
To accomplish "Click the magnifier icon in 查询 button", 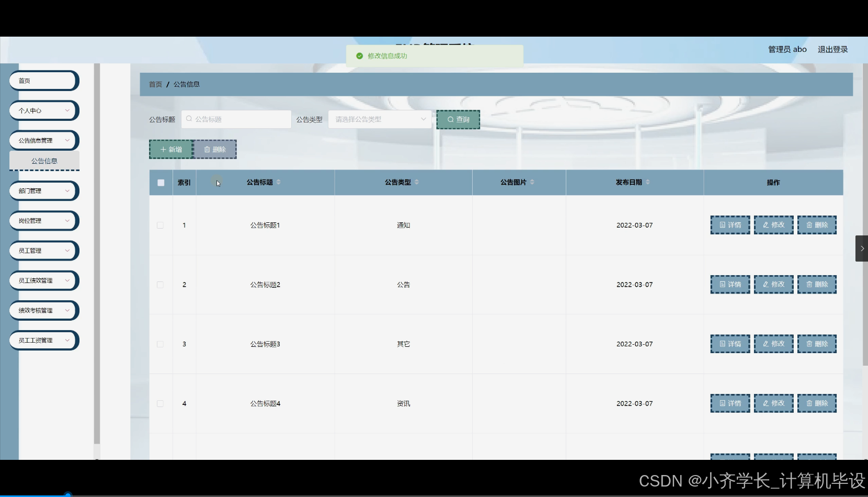I will click(451, 119).
